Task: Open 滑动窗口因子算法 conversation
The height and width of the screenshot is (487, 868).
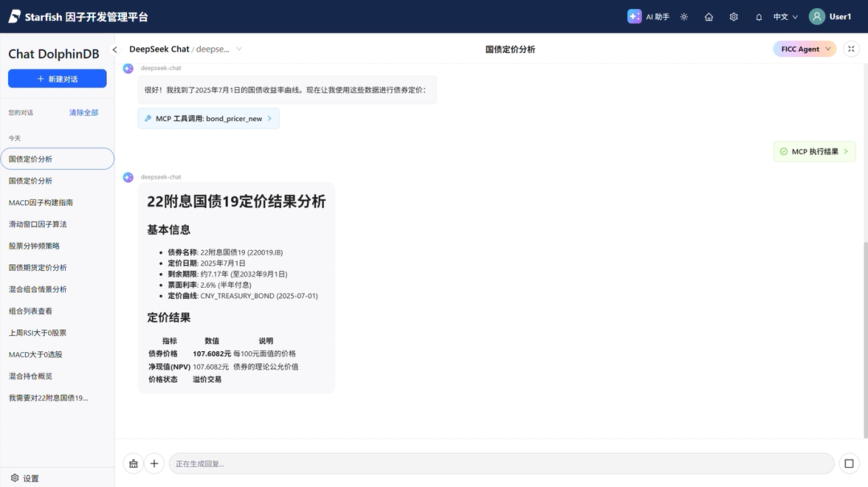Action: coord(57,224)
